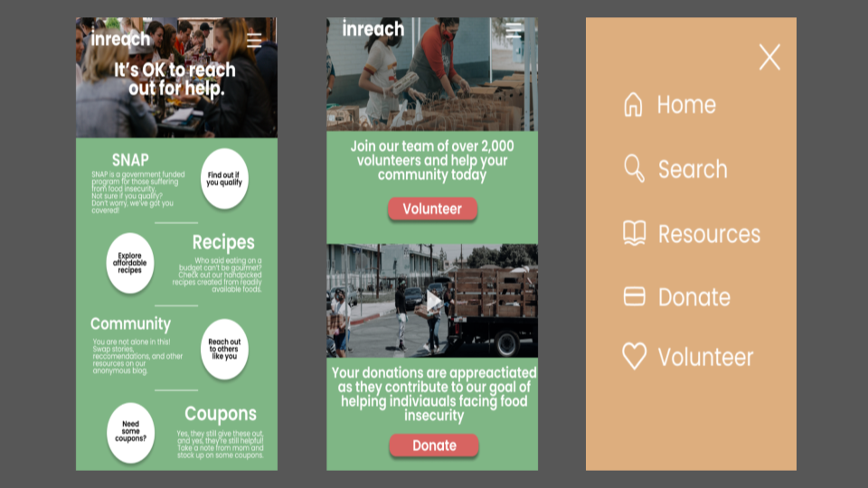Select the Donate menu item

coord(677,297)
